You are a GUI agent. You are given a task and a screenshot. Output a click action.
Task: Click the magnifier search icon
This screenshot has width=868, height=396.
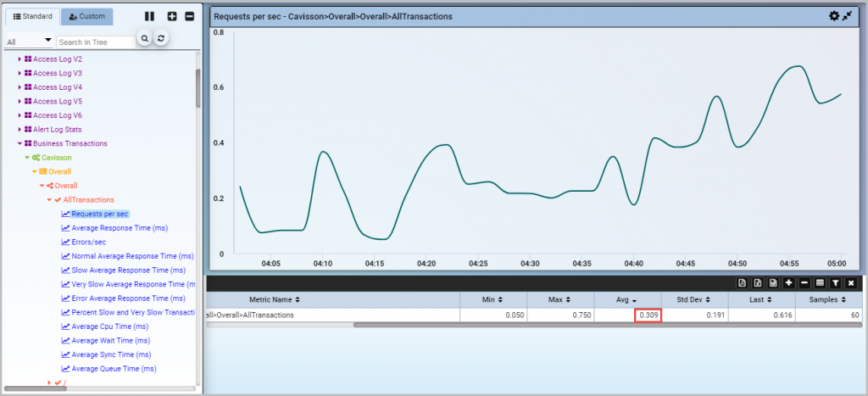[x=144, y=38]
